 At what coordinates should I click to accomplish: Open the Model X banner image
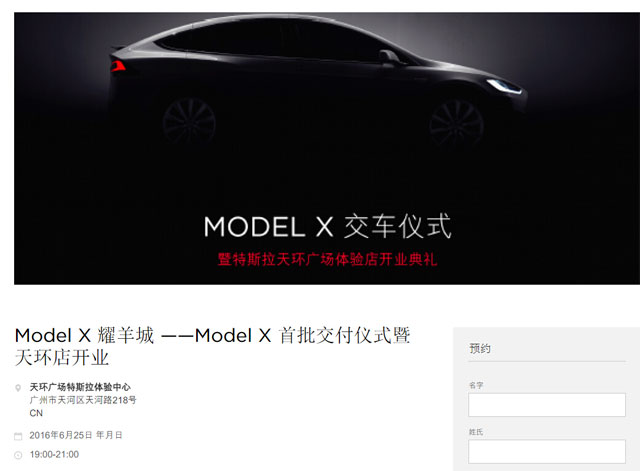(327, 149)
